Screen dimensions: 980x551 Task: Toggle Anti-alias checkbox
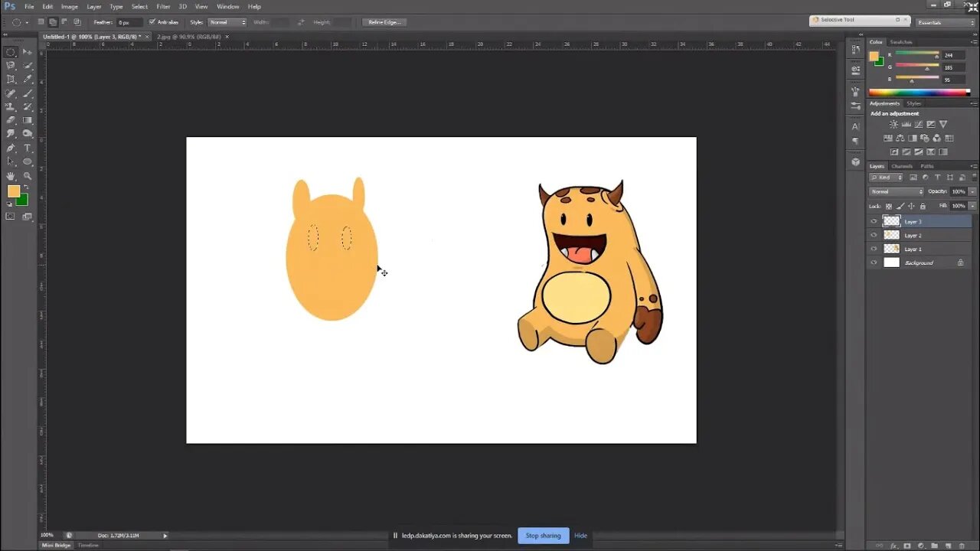tap(152, 22)
